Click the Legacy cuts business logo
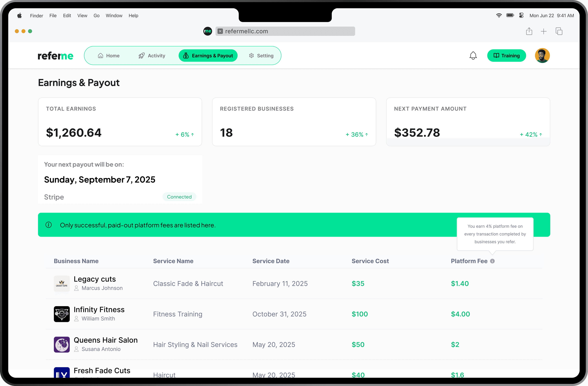This screenshot has height=386, width=588. pyautogui.click(x=62, y=283)
